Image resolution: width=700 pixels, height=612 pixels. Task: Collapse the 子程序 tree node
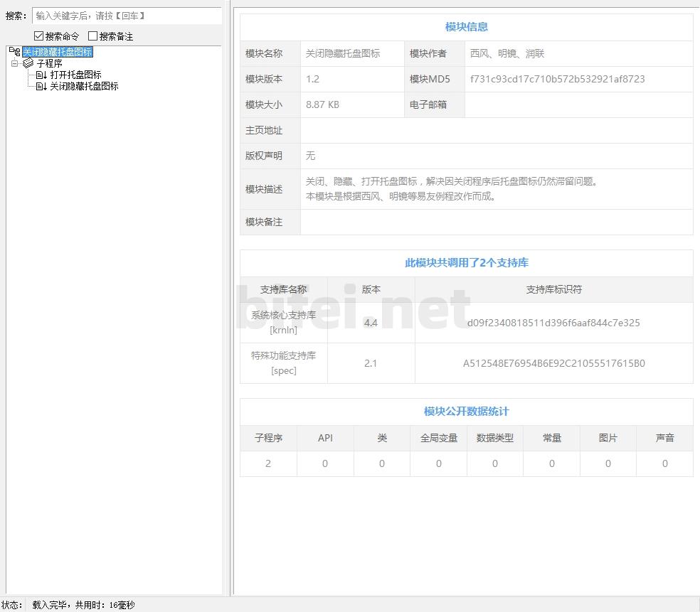[14, 63]
